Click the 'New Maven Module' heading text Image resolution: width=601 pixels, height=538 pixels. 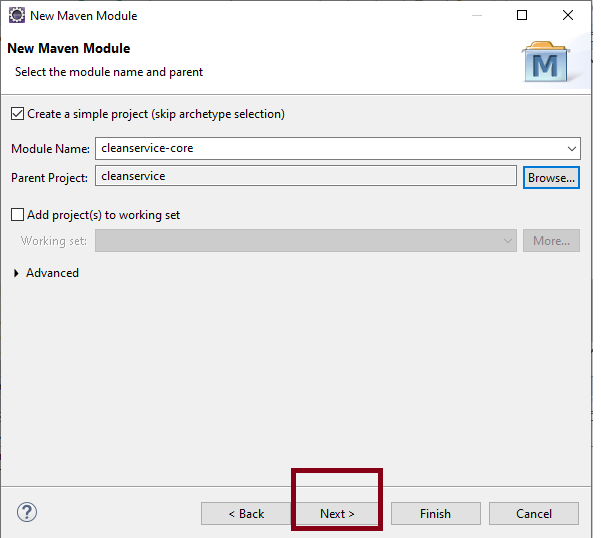[69, 48]
